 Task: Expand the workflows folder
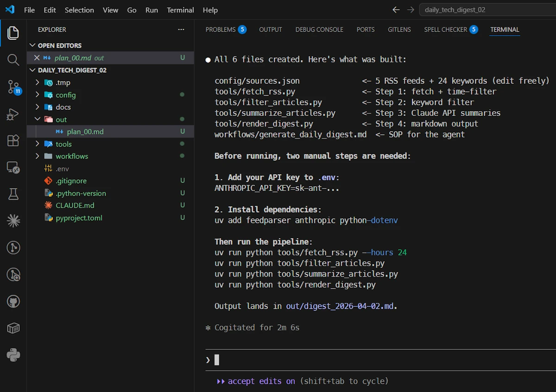(x=71, y=156)
